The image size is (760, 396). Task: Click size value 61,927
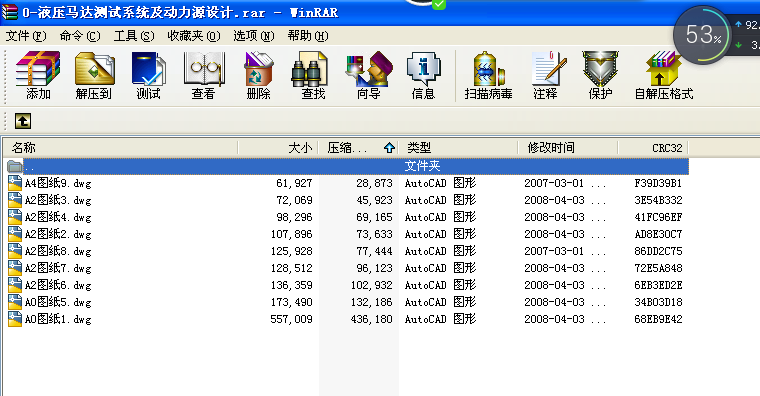coord(294,184)
